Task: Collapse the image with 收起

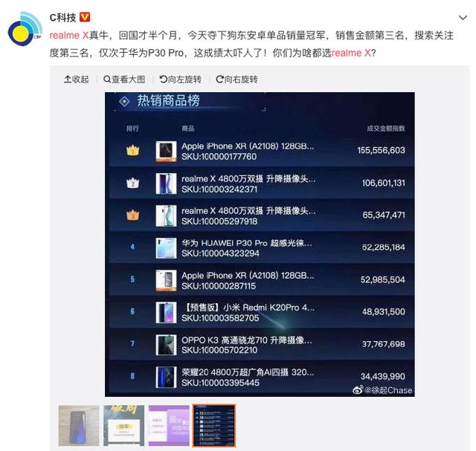Action: 77,80
